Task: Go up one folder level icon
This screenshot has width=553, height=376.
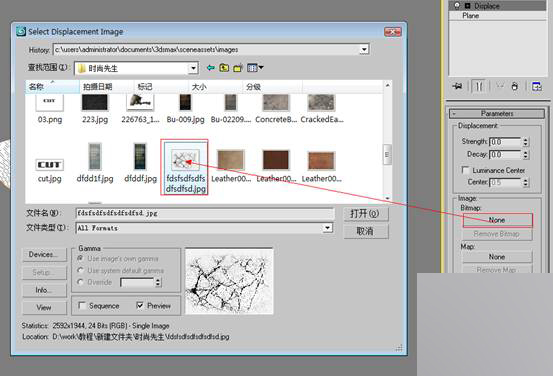Action: (x=224, y=68)
